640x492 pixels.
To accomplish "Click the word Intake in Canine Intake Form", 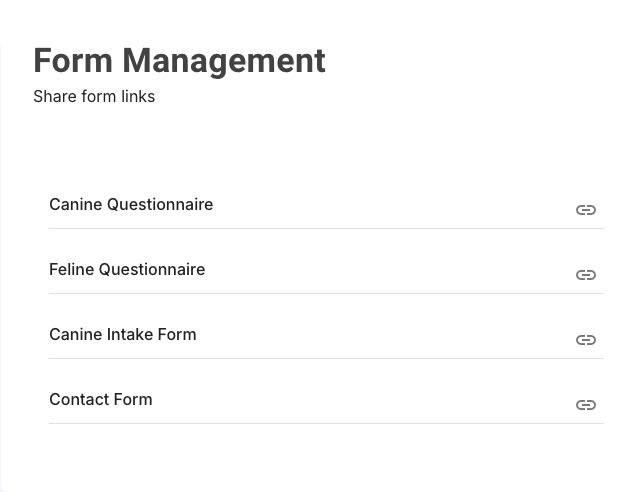I will tap(130, 334).
